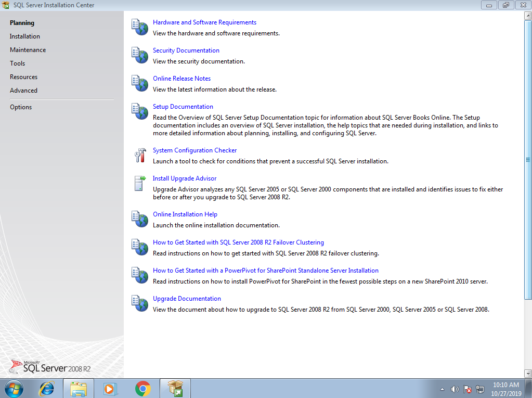Click the tools icon for System Configuration Checker
Image resolution: width=532 pixels, height=398 pixels.
click(140, 156)
